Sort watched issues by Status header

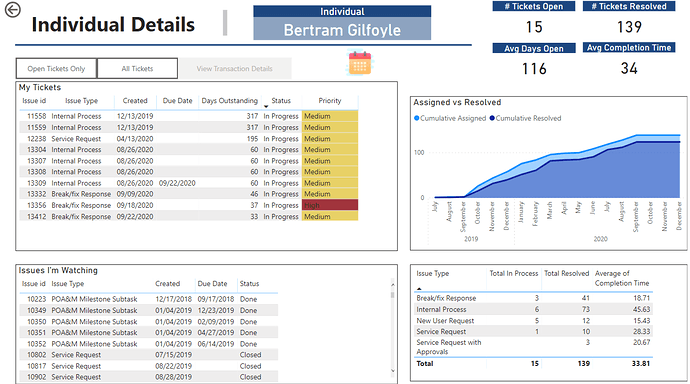(249, 284)
